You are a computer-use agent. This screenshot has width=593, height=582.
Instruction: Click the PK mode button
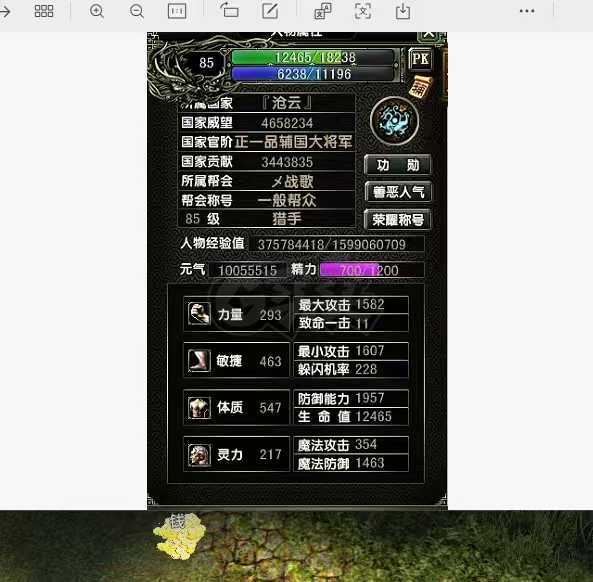pos(420,59)
